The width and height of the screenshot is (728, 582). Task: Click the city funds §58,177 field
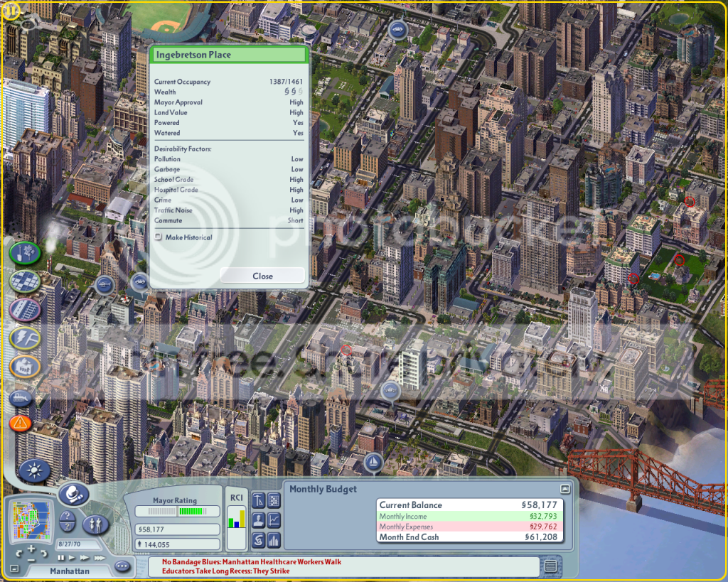pos(177,529)
